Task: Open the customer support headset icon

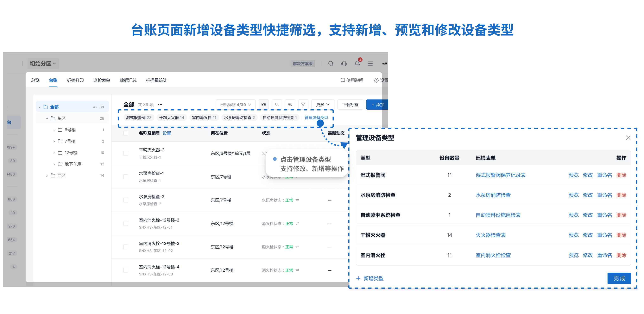Action: [344, 64]
